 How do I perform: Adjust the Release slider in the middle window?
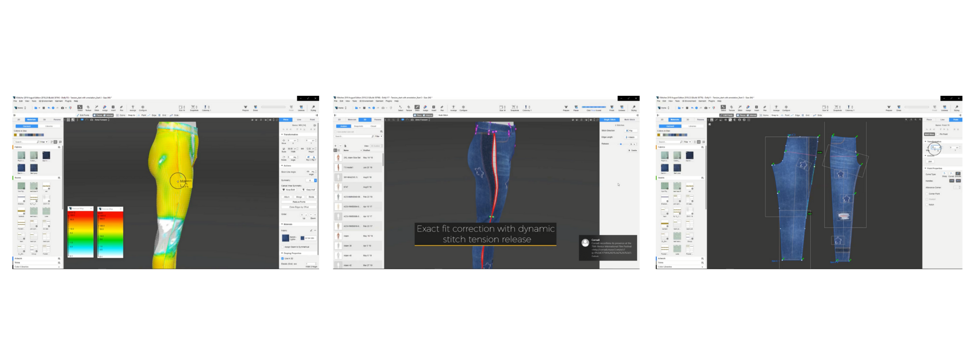[x=623, y=144]
